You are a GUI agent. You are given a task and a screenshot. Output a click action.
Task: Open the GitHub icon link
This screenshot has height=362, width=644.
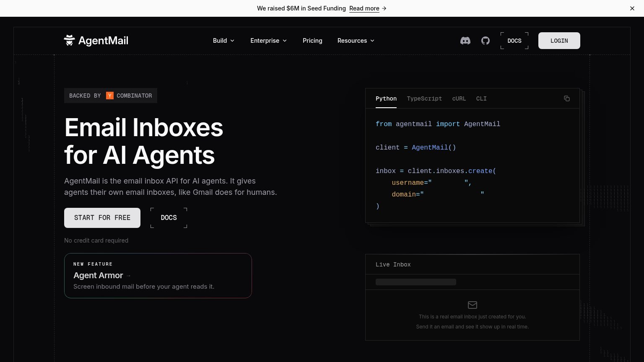pyautogui.click(x=486, y=41)
